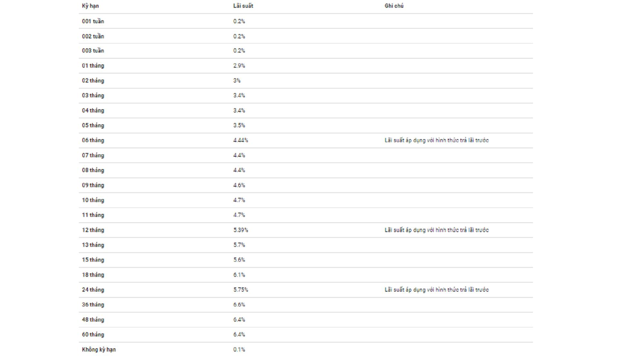
Task: Click the note in the 24 tháng row
Action: 436,290
